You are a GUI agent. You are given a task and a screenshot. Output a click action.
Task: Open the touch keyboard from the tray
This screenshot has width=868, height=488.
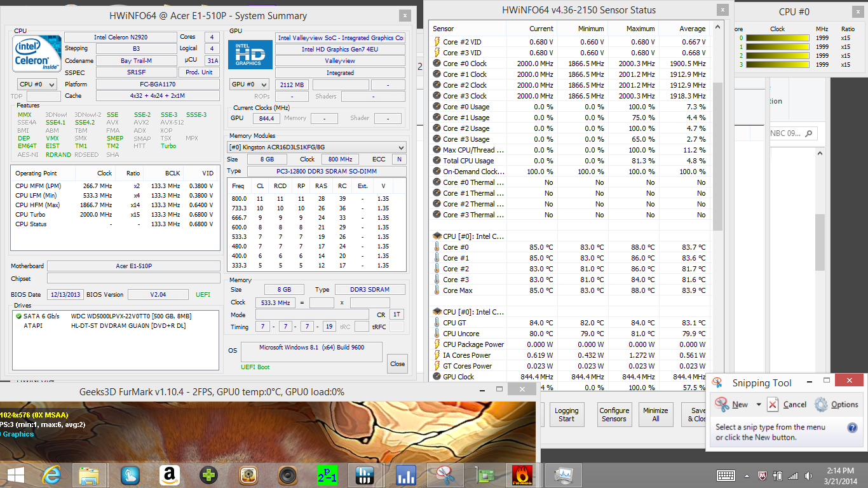pyautogui.click(x=726, y=475)
